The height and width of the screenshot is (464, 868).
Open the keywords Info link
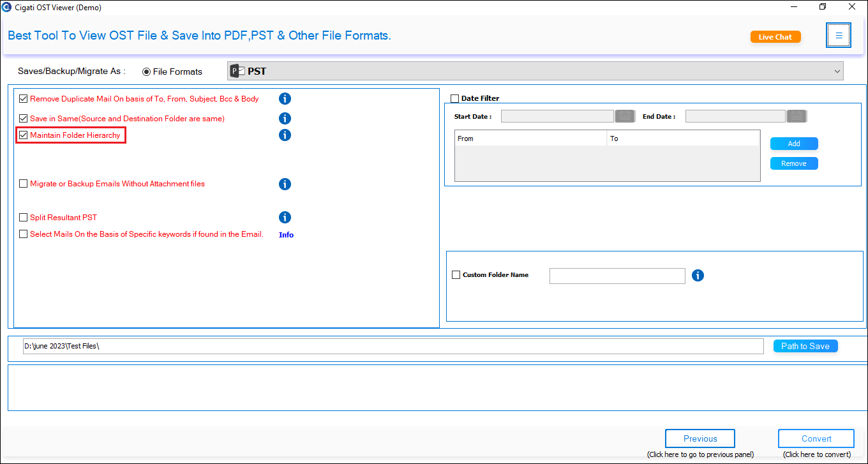(286, 235)
